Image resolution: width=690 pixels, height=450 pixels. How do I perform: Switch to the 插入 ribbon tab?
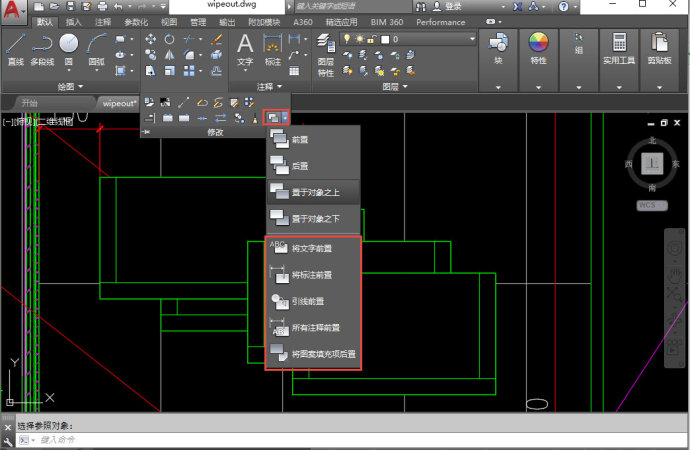(73, 22)
